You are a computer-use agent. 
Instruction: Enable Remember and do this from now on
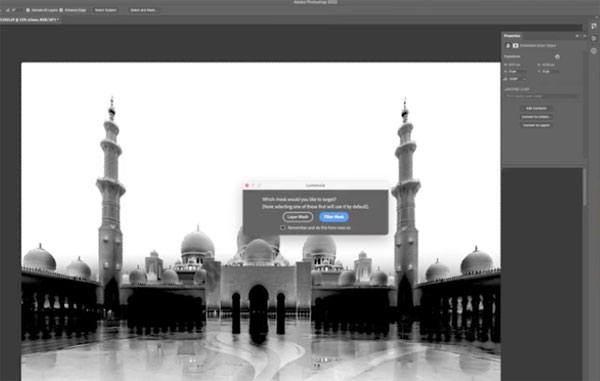click(x=283, y=228)
